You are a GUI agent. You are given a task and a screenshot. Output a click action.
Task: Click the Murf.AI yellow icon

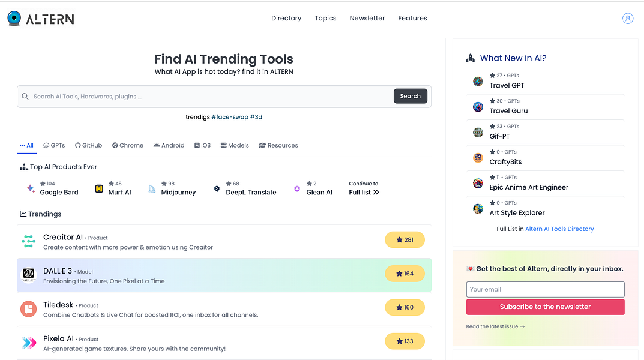(x=99, y=188)
